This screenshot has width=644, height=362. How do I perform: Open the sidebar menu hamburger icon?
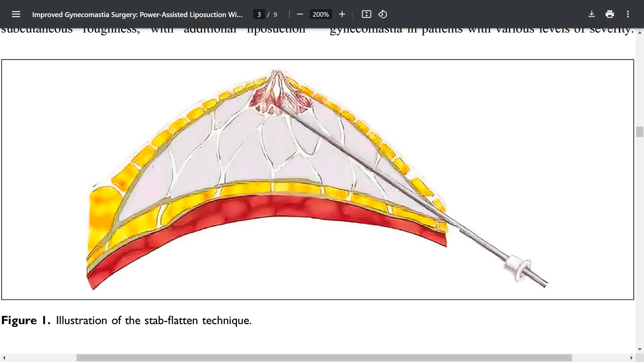[x=16, y=14]
